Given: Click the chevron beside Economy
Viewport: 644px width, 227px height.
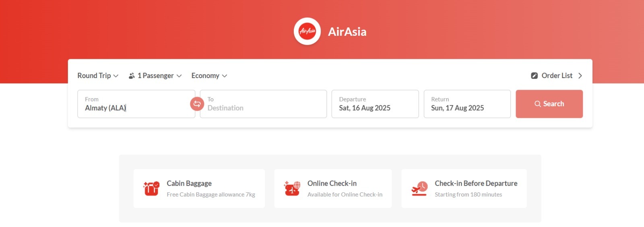Looking at the screenshot, I should (225, 76).
